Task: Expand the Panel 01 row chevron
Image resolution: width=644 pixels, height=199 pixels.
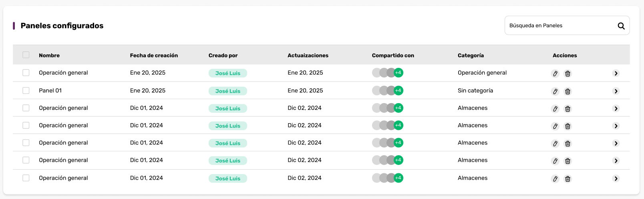Action: [616, 91]
